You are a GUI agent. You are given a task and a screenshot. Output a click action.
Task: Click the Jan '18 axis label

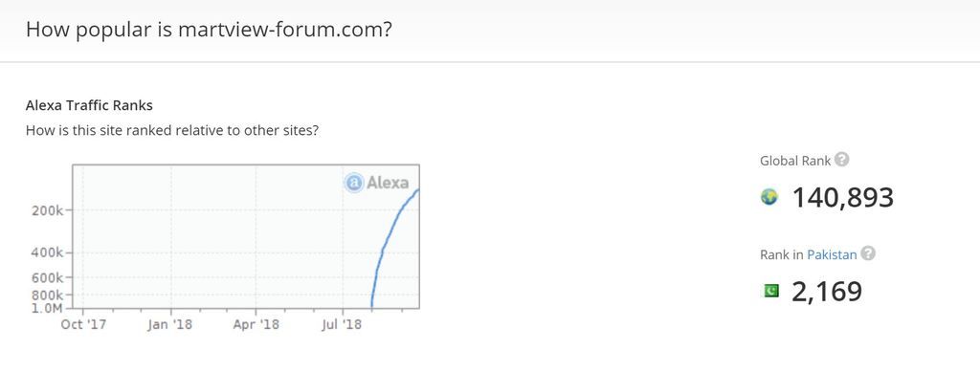(x=170, y=324)
